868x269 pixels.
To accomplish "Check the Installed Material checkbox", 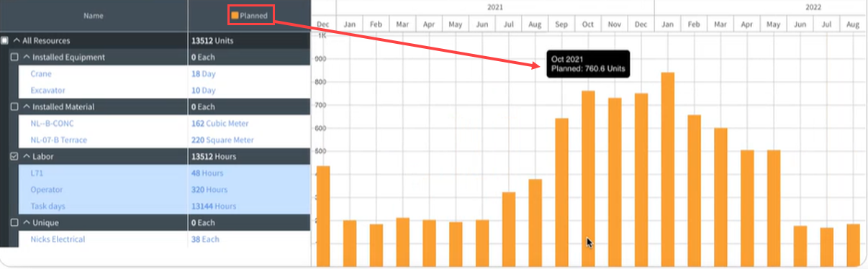I will [14, 106].
